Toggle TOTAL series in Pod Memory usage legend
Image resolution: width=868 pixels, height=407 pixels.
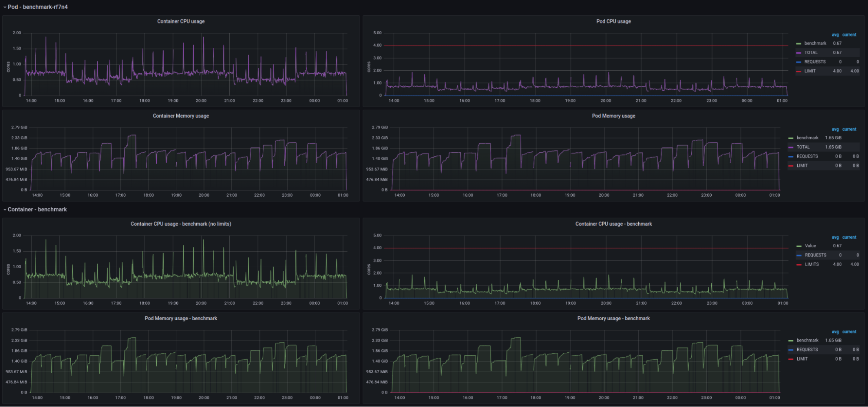click(803, 147)
